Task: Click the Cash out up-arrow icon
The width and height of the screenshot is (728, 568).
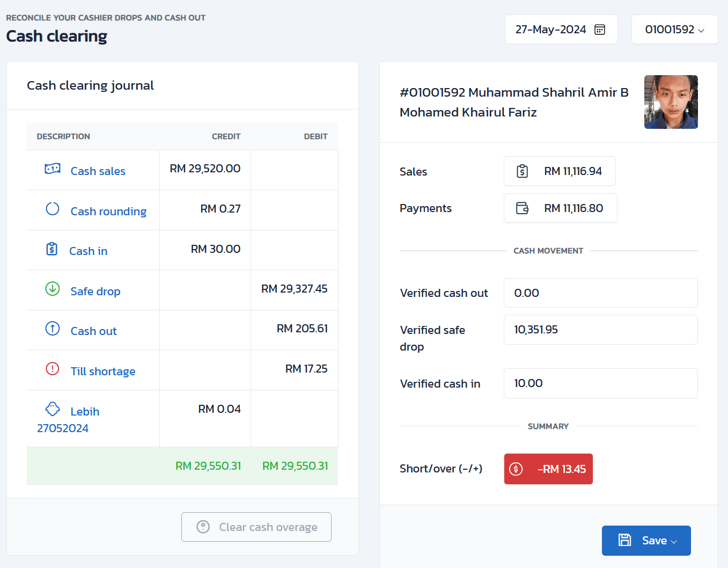Action: pos(53,329)
